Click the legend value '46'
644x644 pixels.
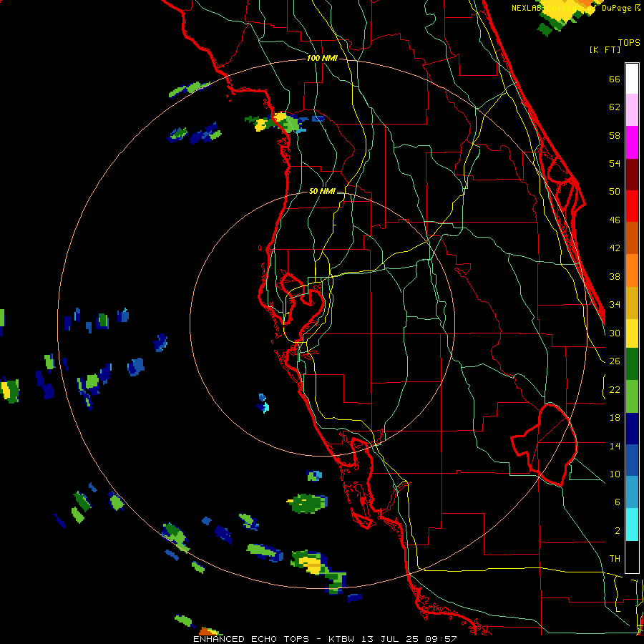615,220
